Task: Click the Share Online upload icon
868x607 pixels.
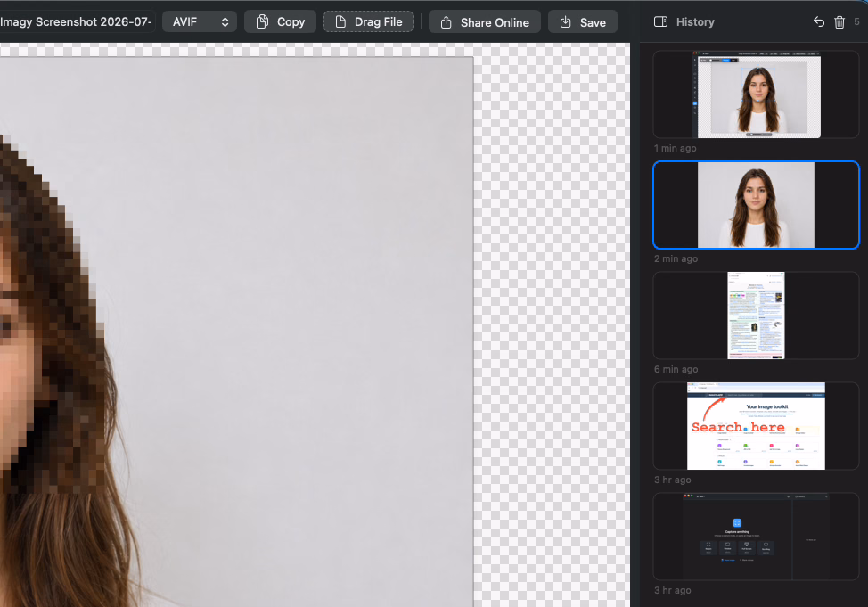Action: click(x=446, y=22)
